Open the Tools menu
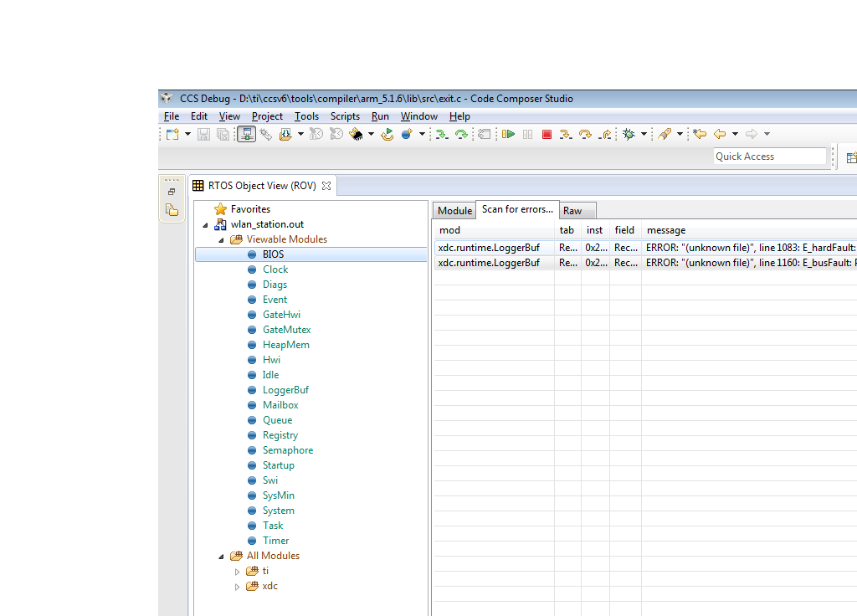857x616 pixels. click(x=306, y=116)
